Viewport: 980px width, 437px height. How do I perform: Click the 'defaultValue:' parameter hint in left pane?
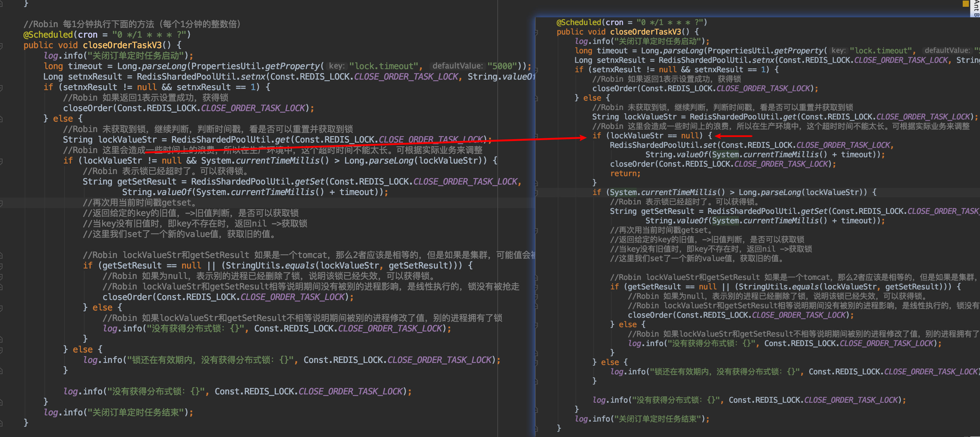pyautogui.click(x=457, y=66)
